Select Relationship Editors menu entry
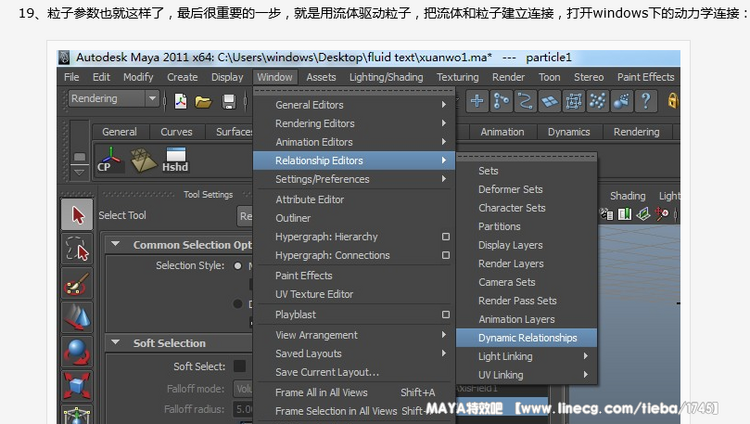750x424 pixels. tap(353, 160)
